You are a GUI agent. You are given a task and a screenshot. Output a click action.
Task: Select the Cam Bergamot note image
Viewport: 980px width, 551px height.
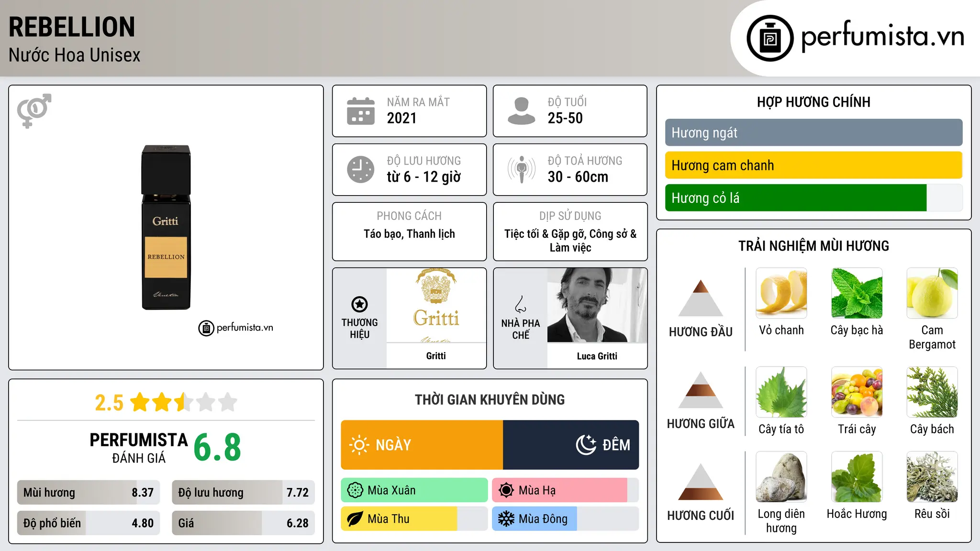932,293
